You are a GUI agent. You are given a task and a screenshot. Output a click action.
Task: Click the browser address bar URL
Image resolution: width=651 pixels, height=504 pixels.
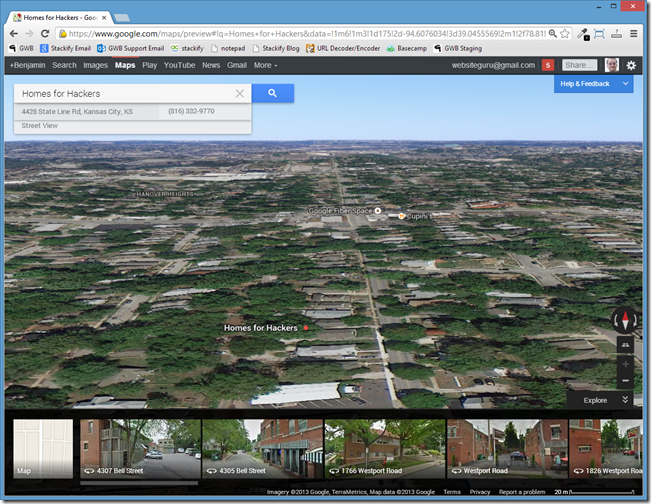click(307, 34)
